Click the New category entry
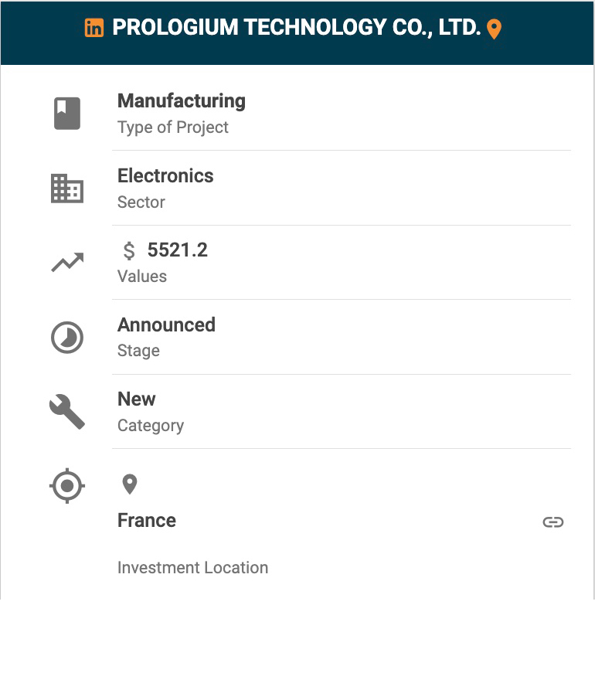Image resolution: width=595 pixels, height=700 pixels. [137, 399]
